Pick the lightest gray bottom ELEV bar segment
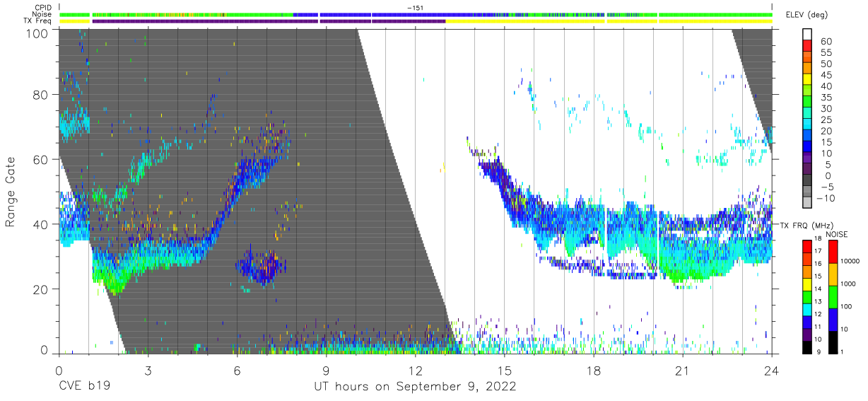This screenshot has width=868, height=401. pyautogui.click(x=808, y=203)
